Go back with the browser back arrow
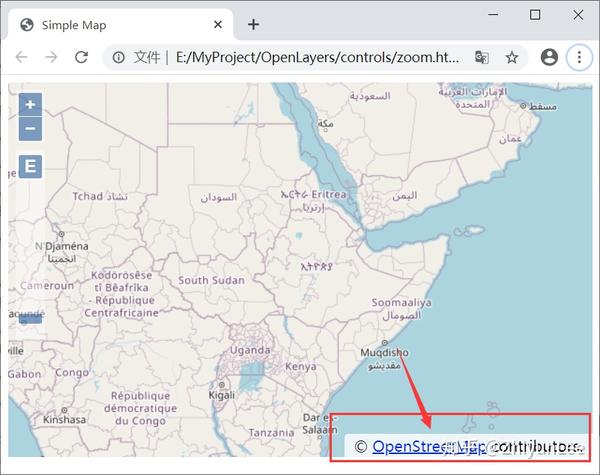600x475 pixels. (x=21, y=57)
